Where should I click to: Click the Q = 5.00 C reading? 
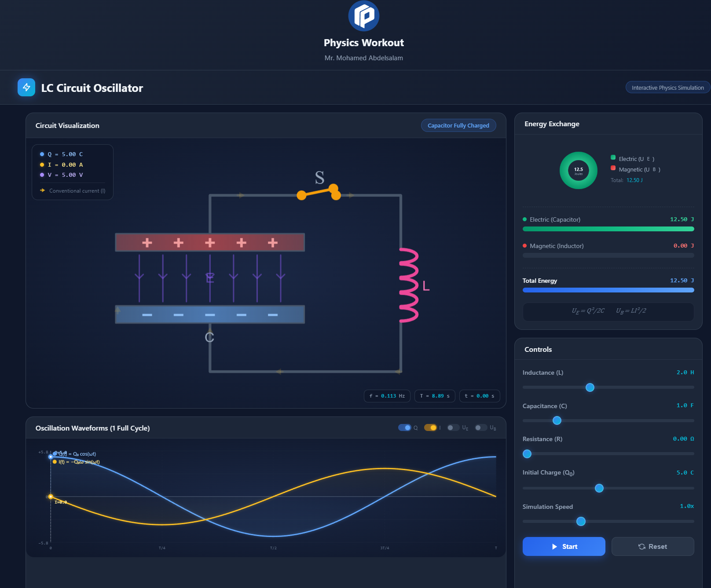pos(65,154)
